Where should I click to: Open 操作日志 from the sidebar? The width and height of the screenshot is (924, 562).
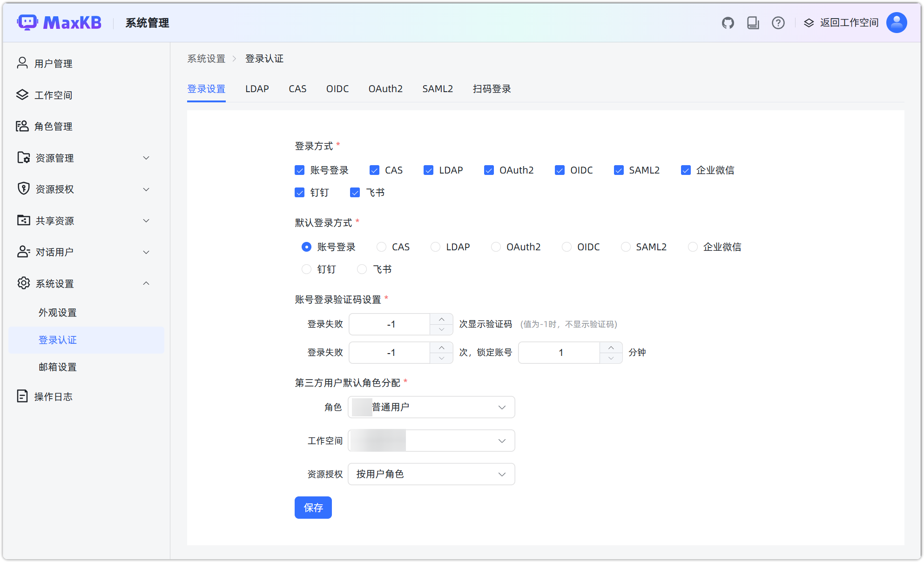tap(53, 396)
